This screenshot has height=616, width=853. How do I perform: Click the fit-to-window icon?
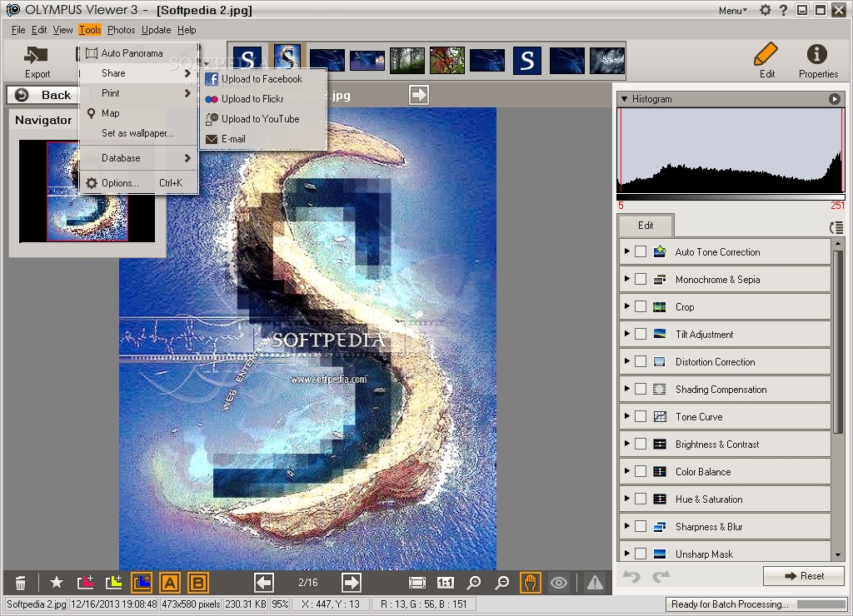tap(417, 583)
